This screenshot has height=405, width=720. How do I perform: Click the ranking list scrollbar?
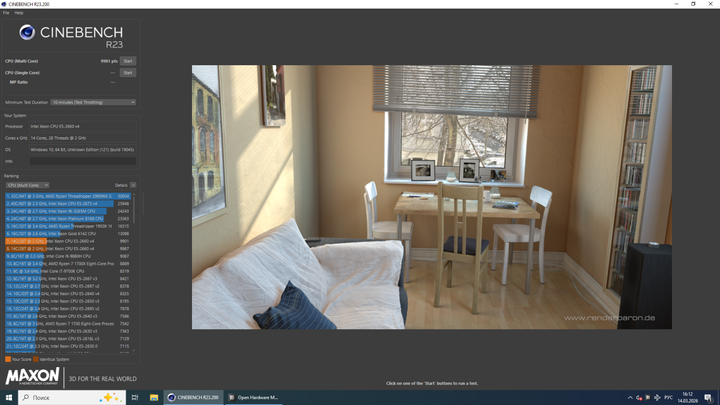(x=134, y=210)
